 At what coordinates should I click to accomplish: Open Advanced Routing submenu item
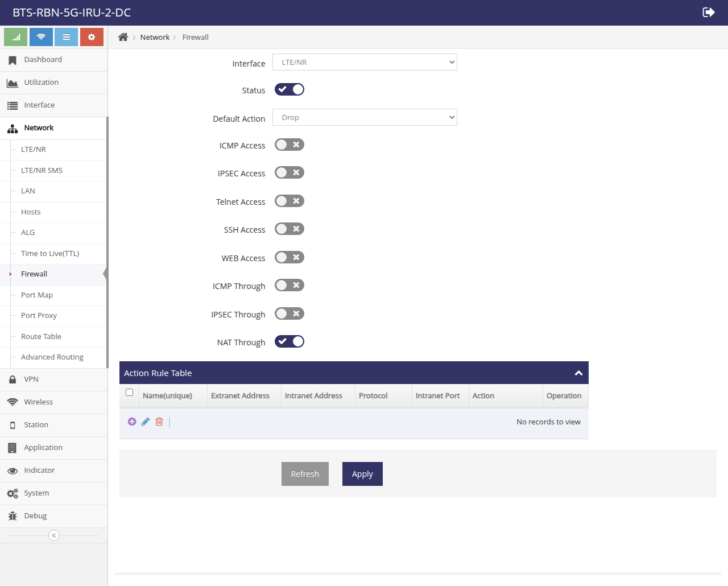click(52, 357)
